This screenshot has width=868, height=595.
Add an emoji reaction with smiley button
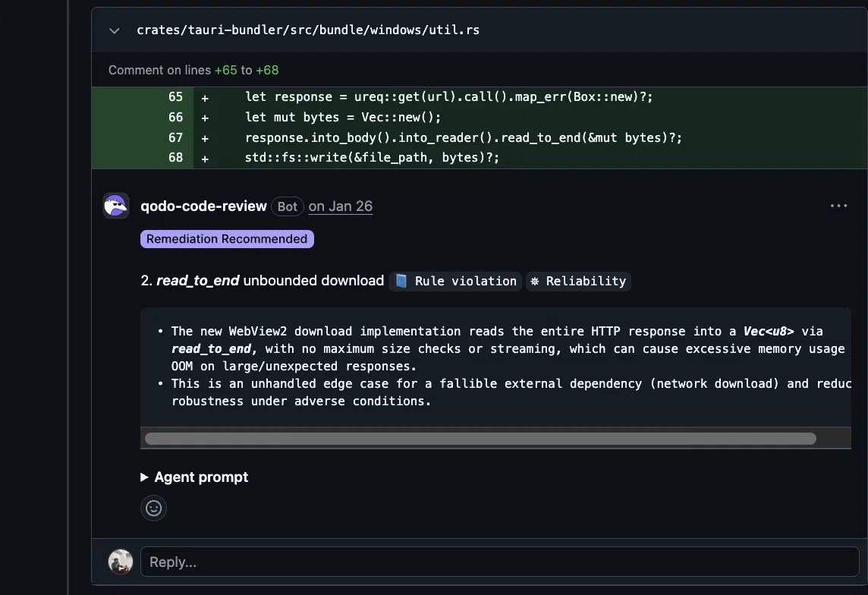pyautogui.click(x=153, y=508)
